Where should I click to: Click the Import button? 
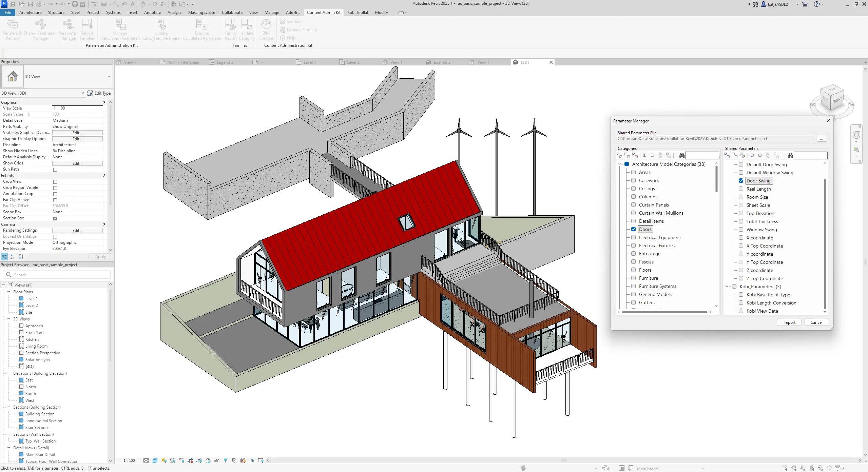789,322
